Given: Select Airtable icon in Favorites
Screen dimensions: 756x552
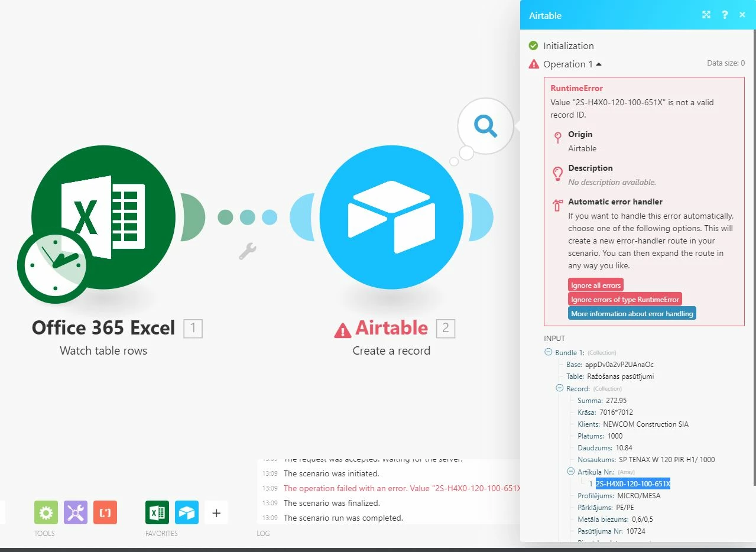Looking at the screenshot, I should click(x=187, y=512).
